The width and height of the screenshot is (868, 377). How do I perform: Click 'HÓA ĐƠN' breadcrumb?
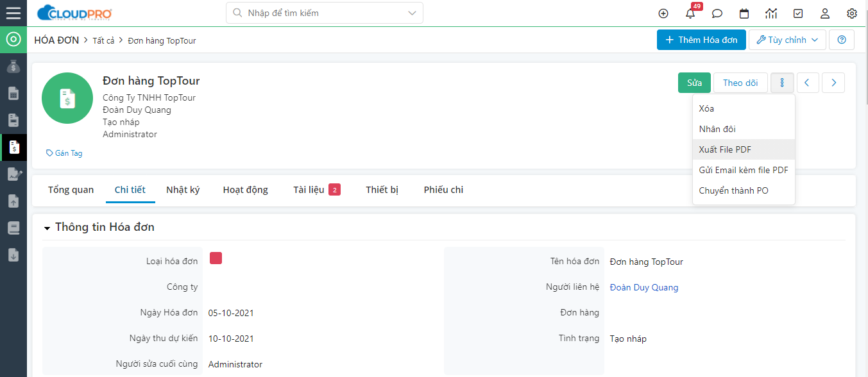tap(56, 40)
